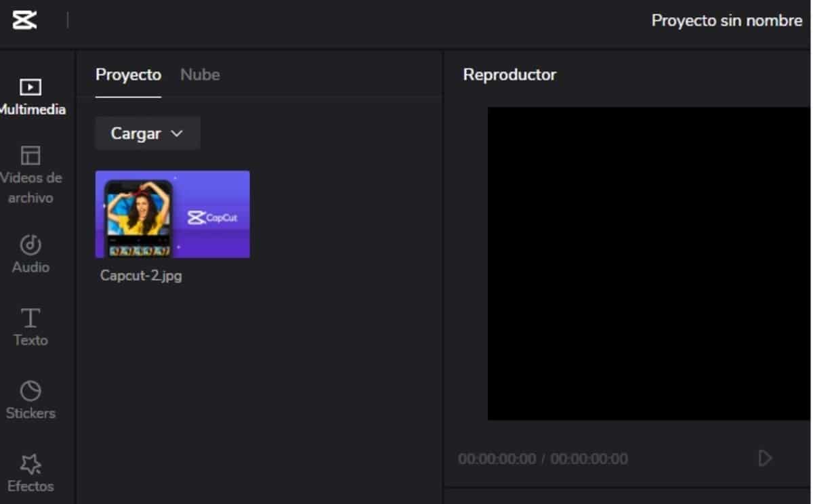
Task: Click the black player preview area
Action: click(x=649, y=264)
